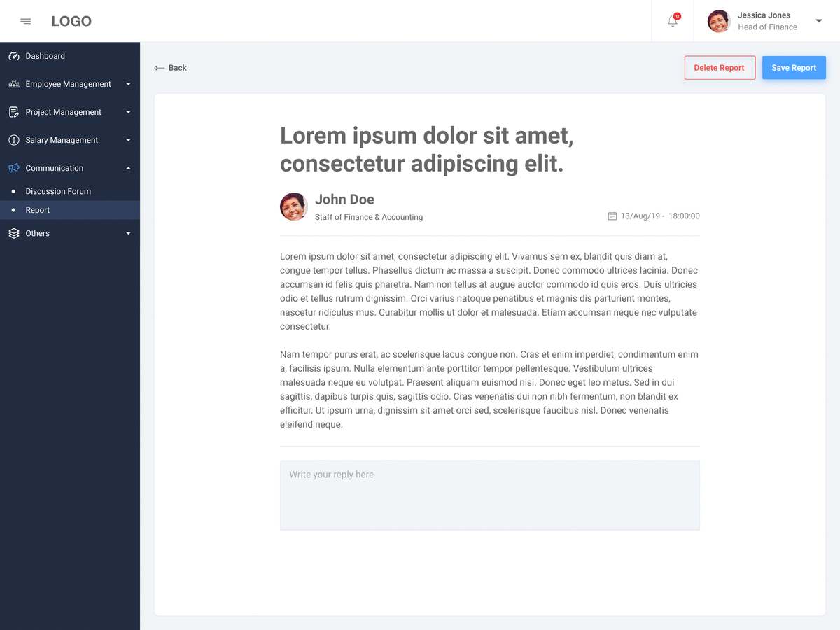
Task: Select Others in the sidebar
Action: tap(70, 233)
